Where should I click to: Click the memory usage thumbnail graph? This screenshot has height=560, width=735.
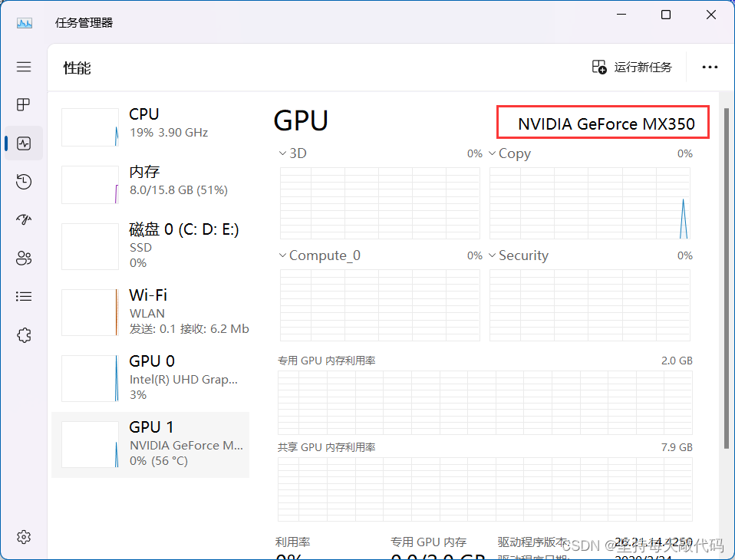(90, 185)
